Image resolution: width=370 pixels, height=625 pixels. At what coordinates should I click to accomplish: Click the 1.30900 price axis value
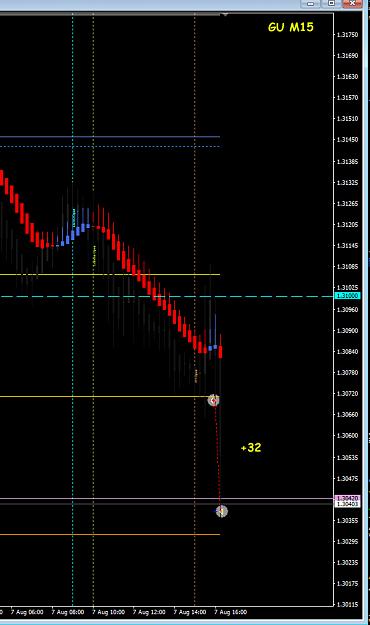[347, 330]
